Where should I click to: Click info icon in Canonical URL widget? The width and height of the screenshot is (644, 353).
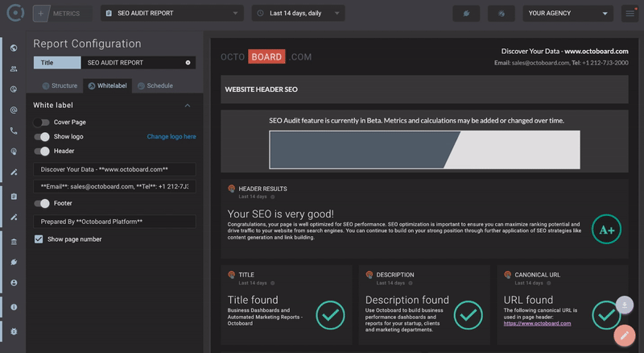549,283
